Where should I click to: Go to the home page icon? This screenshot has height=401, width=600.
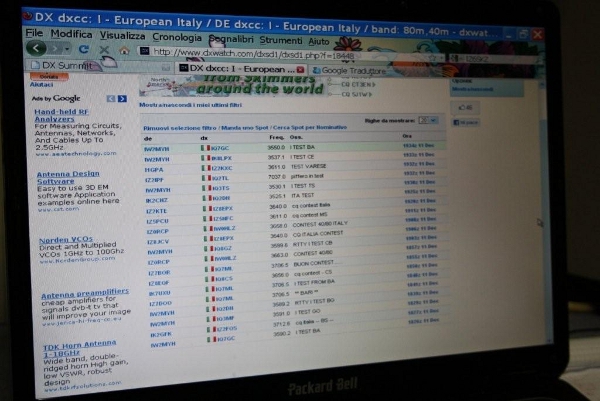coord(124,51)
